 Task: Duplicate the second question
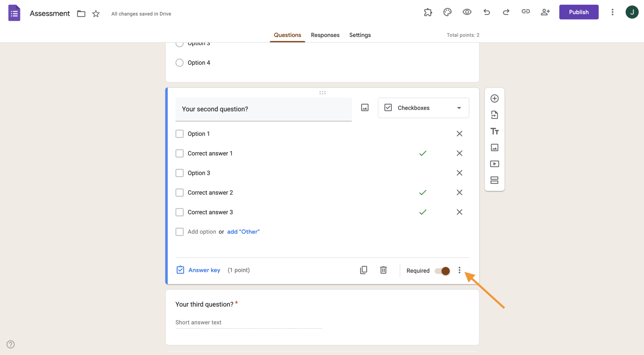click(363, 270)
